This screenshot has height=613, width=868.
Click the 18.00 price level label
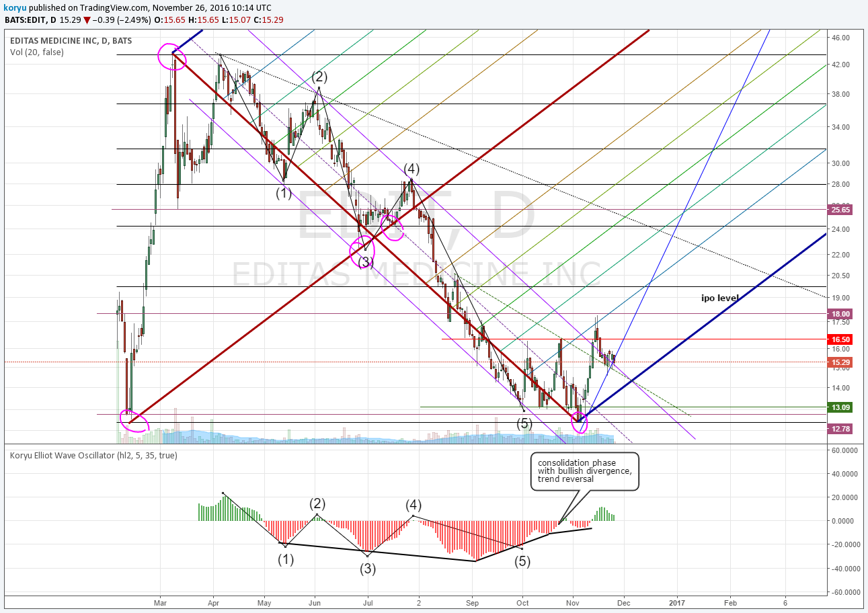841,313
